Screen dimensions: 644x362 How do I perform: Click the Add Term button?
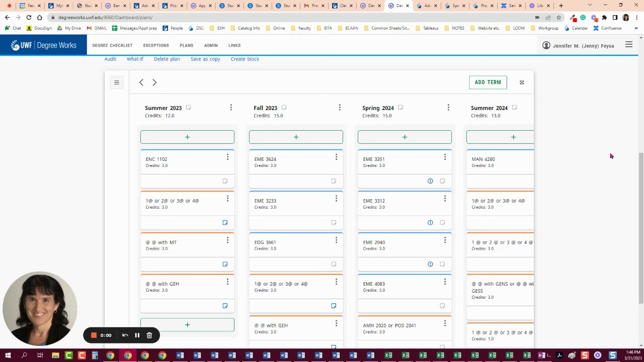click(x=488, y=82)
